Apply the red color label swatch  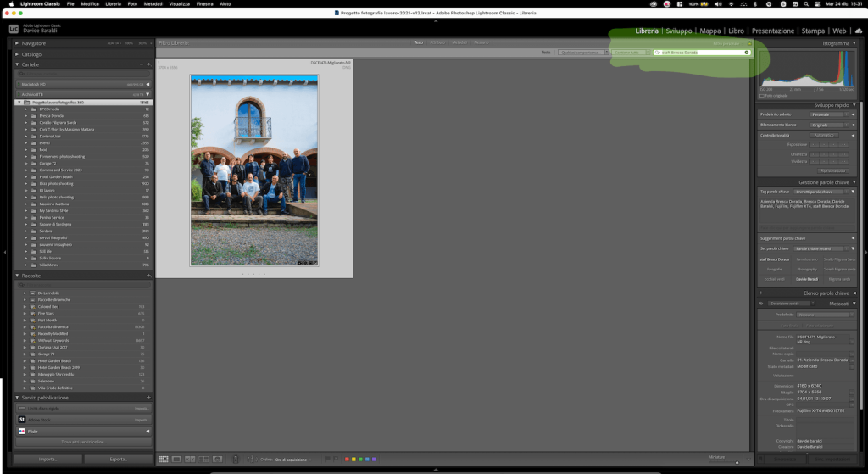coord(347,459)
